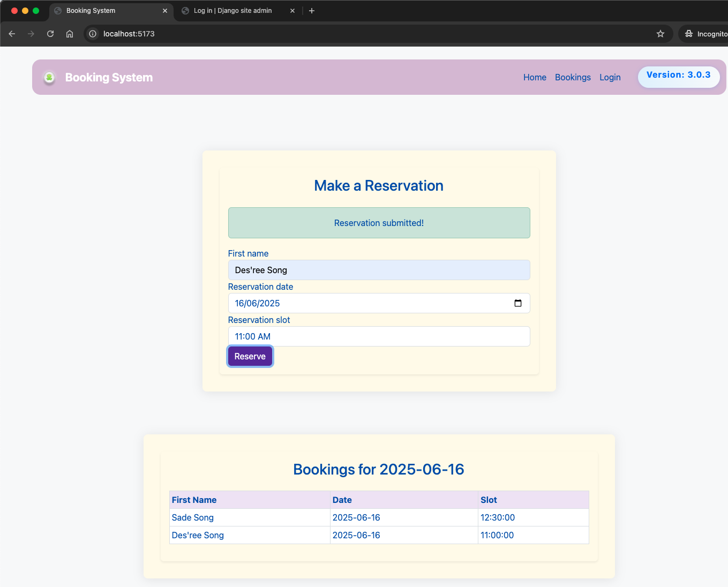
Task: Open the calendar picker in date field
Action: [x=517, y=303]
